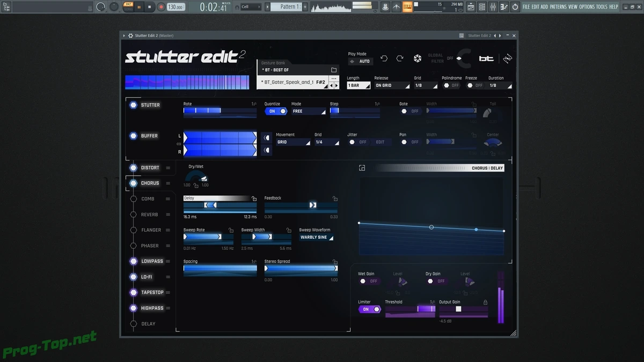Toggle the Freeze OFF switch
The height and width of the screenshot is (362, 644).
click(x=474, y=85)
